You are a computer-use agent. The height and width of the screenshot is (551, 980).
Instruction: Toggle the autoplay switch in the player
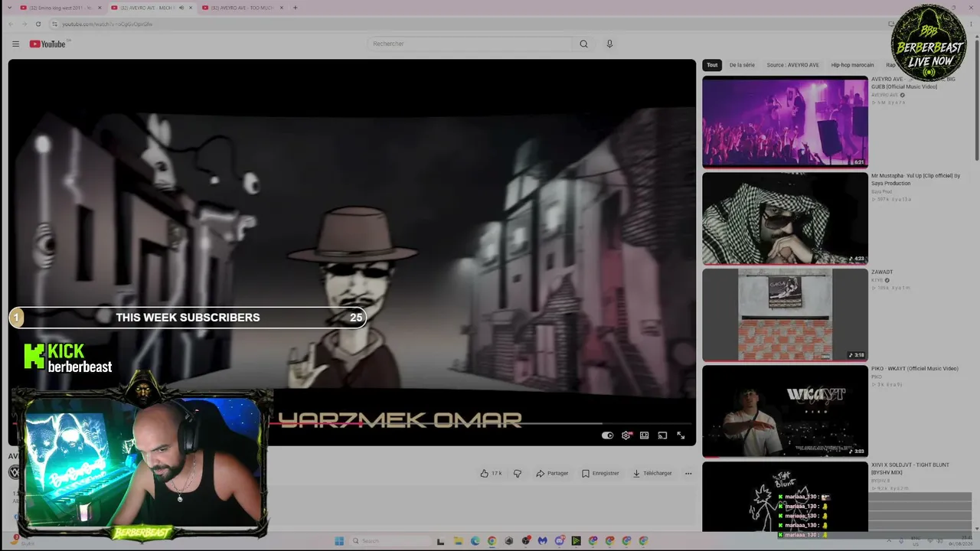[608, 435]
